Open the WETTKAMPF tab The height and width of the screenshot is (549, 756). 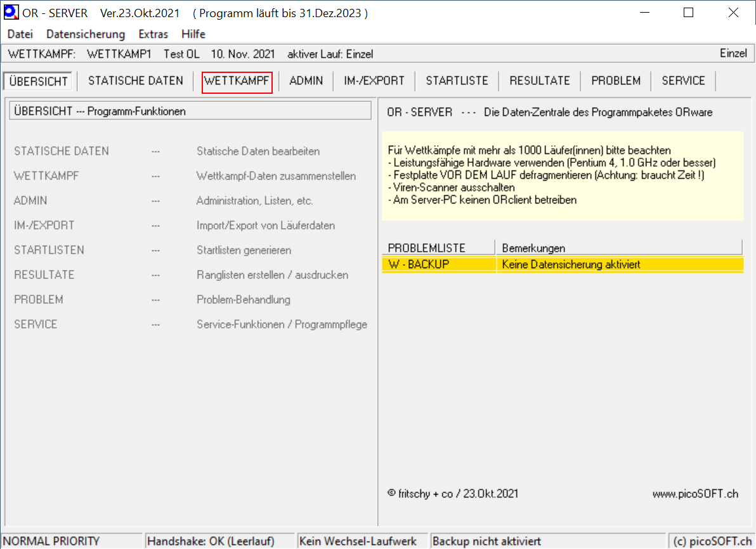point(237,81)
